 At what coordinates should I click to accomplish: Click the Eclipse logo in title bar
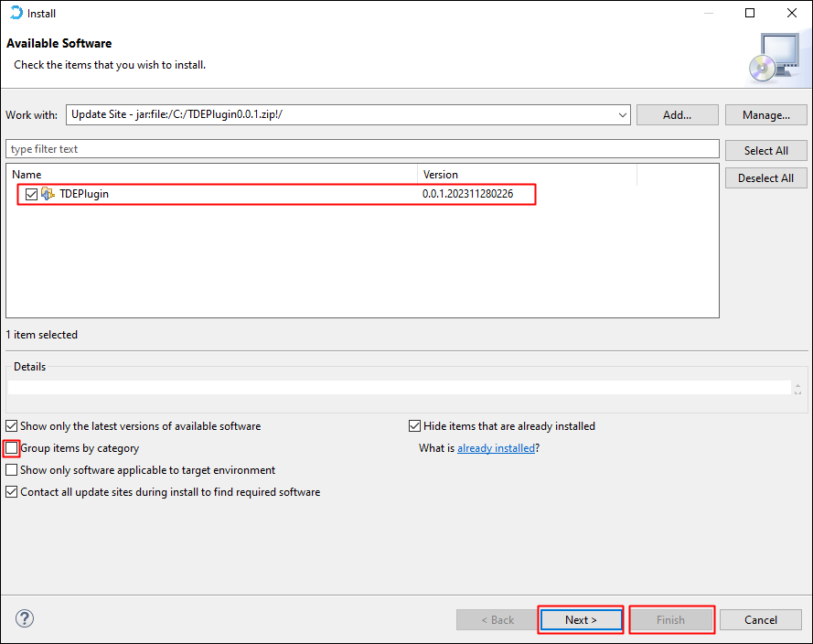pos(16,13)
